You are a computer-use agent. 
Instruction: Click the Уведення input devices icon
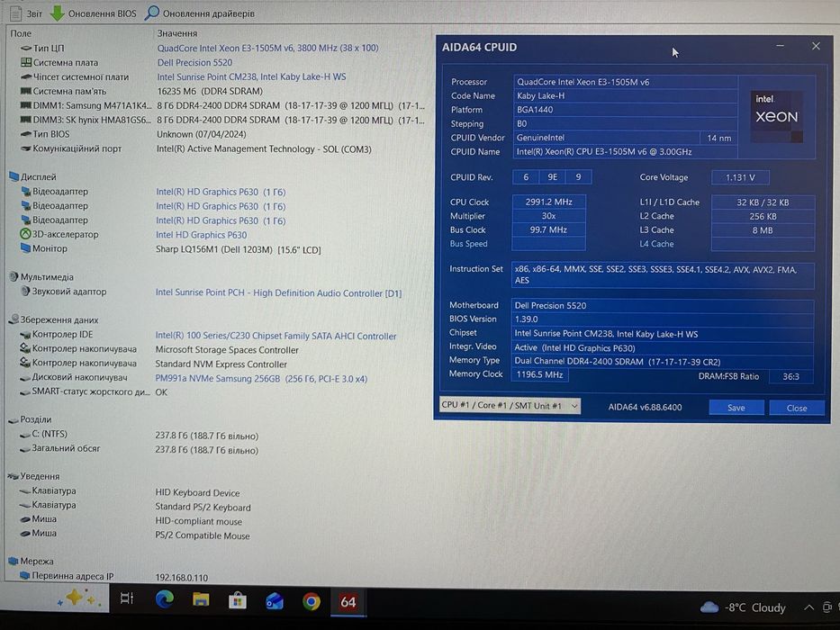pyautogui.click(x=14, y=476)
